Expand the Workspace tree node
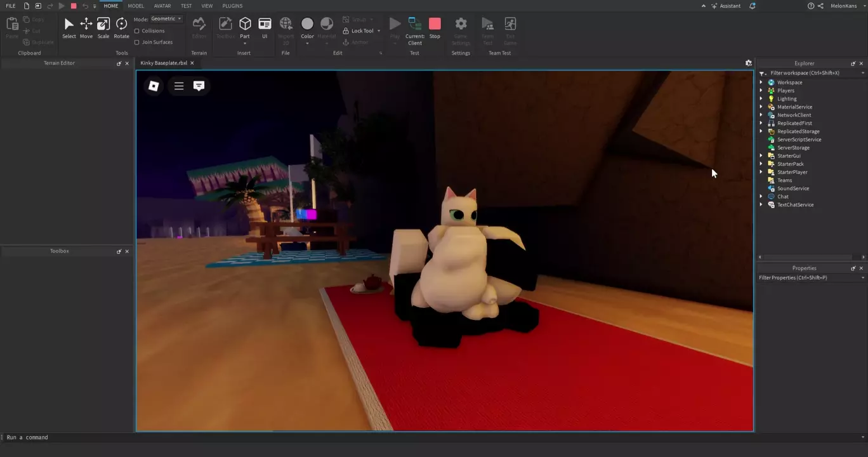 (761, 83)
